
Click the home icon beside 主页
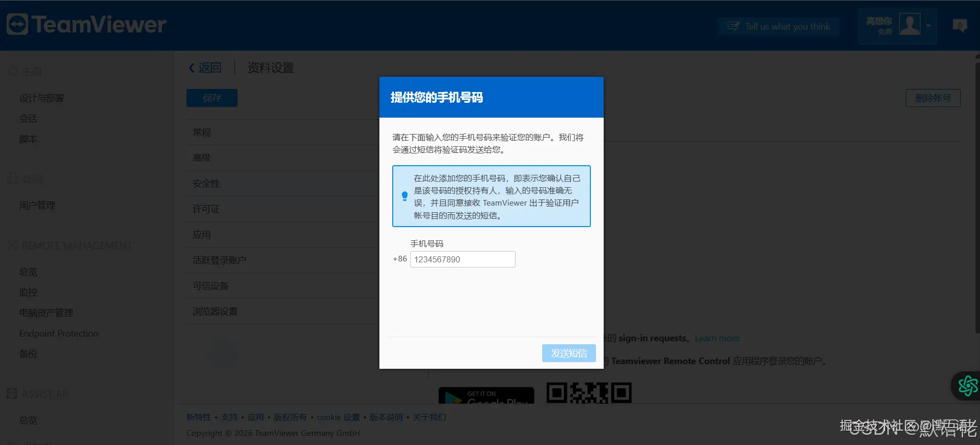(x=12, y=72)
